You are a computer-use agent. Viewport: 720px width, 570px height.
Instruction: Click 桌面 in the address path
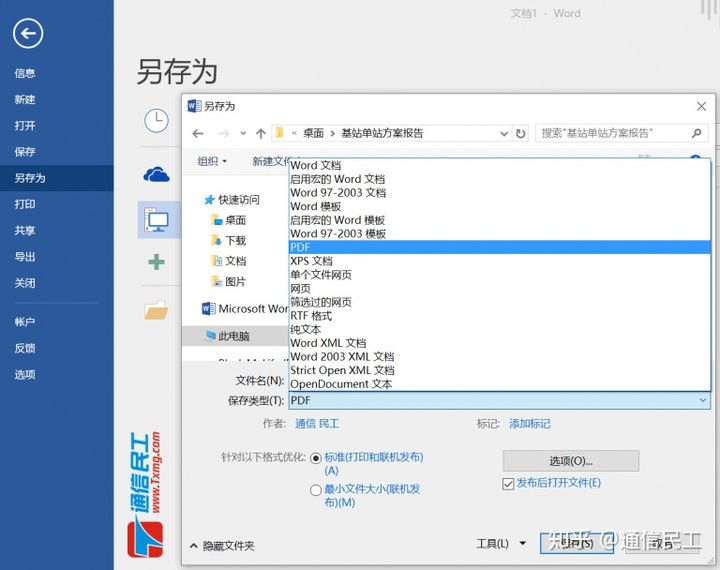314,133
